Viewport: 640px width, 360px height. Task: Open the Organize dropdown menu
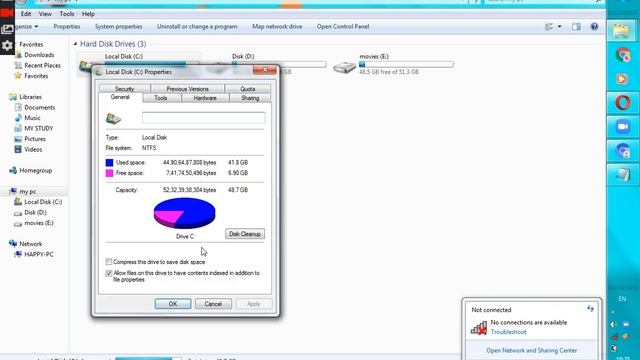27,27
